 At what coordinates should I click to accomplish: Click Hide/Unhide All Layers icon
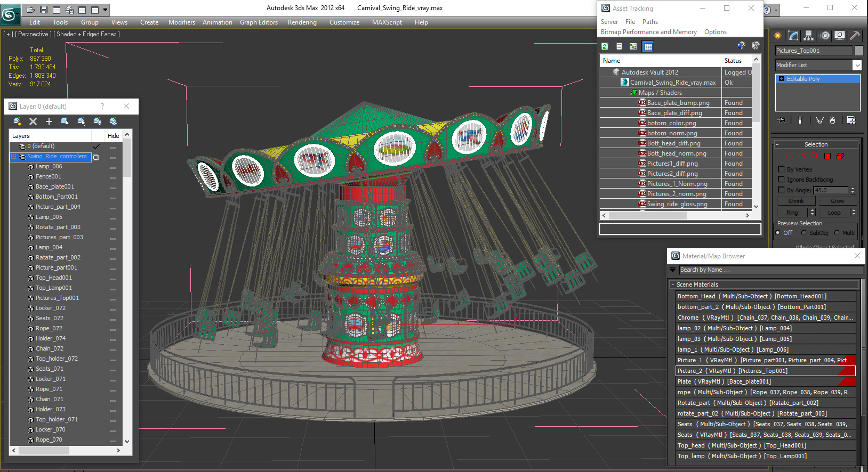[97, 121]
